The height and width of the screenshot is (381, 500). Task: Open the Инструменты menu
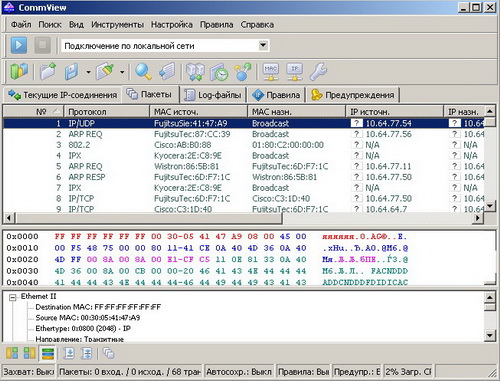point(117,25)
